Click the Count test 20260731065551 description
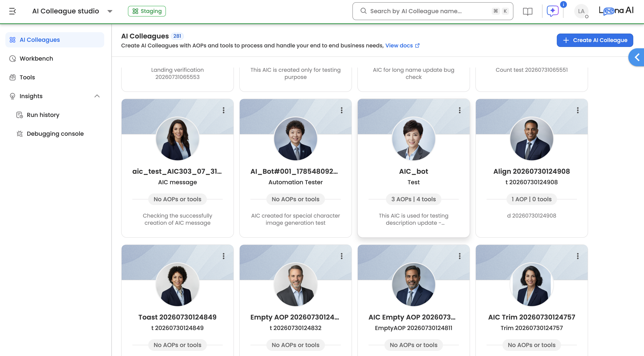 click(532, 70)
